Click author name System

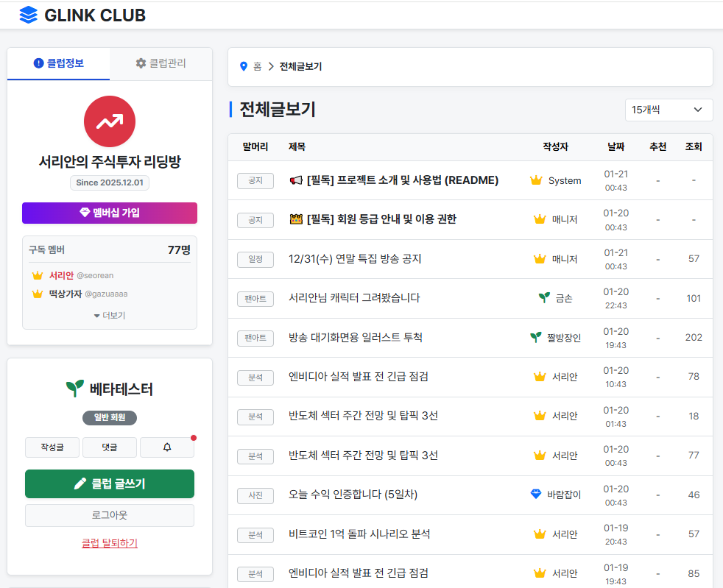tap(565, 180)
